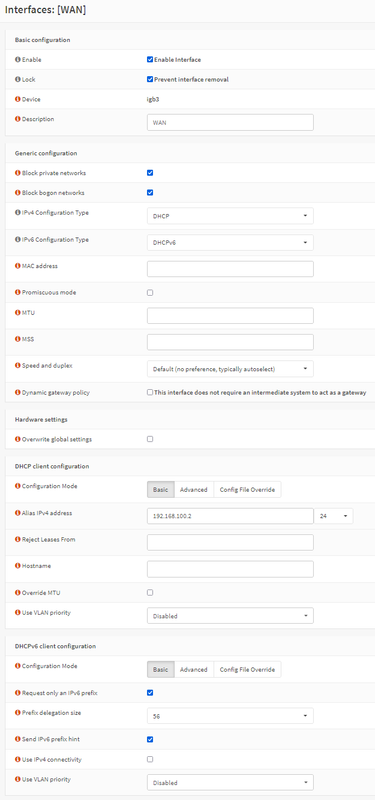This screenshot has height=800, width=375.
Task: Open the Prefix delegation size dropdown
Action: click(230, 716)
